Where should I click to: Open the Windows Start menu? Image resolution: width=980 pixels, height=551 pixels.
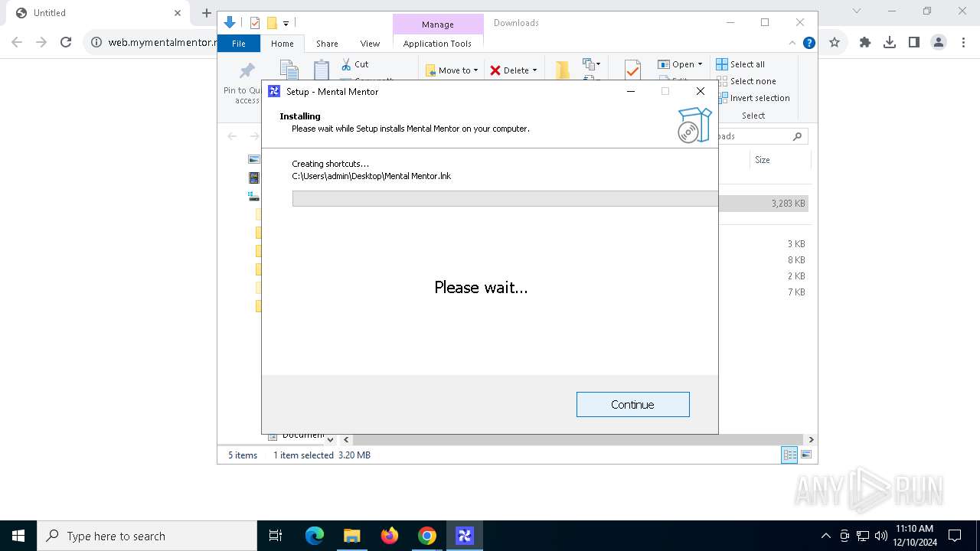point(18,536)
